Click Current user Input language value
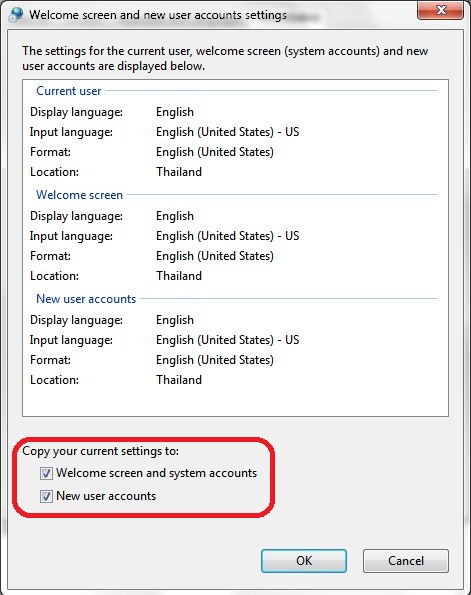Viewport: 471px width, 595px height. click(x=227, y=132)
